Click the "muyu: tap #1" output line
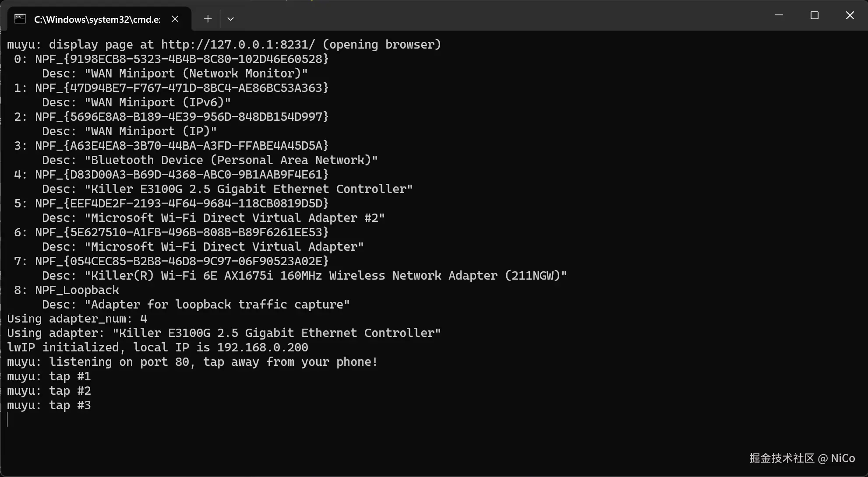 coord(49,376)
